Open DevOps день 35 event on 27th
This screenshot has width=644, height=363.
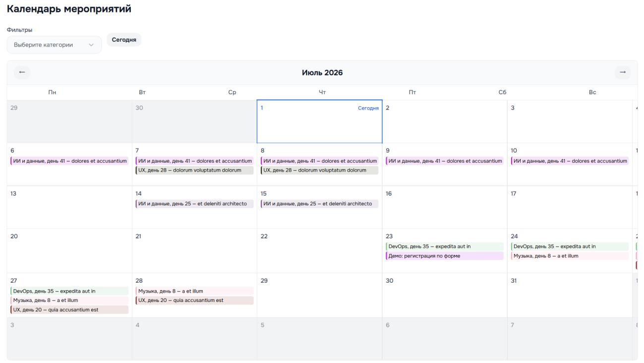tap(69, 291)
